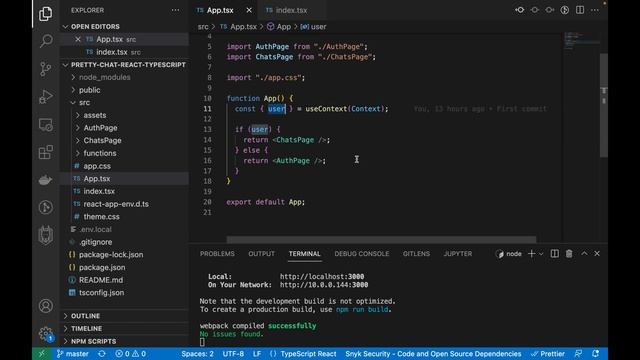Select index.tsx in Open Editors list
Screen dimensions: 640x360
124,52
